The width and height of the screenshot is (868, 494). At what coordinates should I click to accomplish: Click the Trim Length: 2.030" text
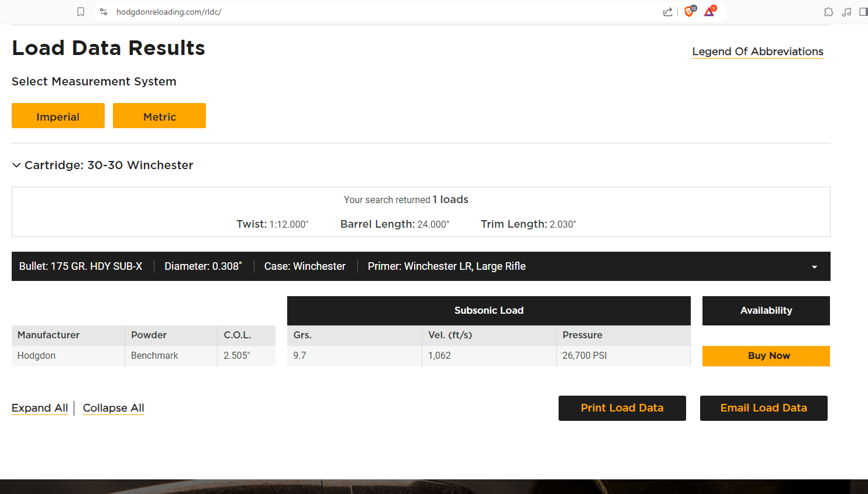pos(528,224)
